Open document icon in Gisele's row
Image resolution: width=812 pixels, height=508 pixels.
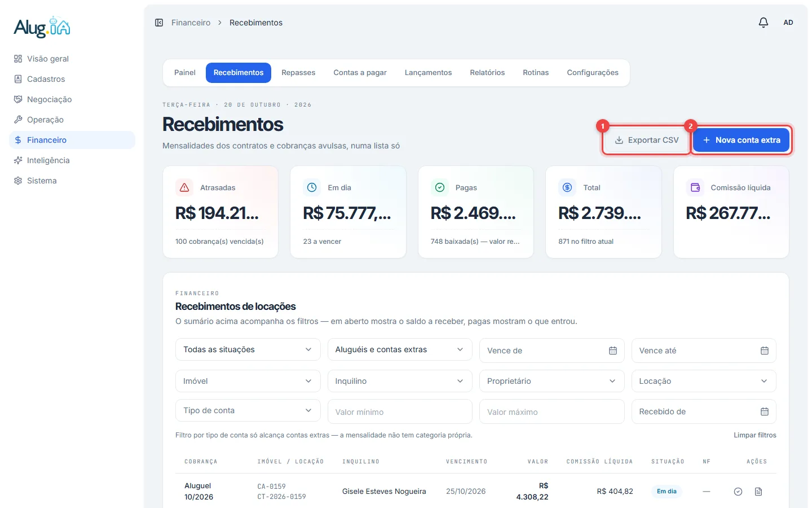click(x=758, y=492)
